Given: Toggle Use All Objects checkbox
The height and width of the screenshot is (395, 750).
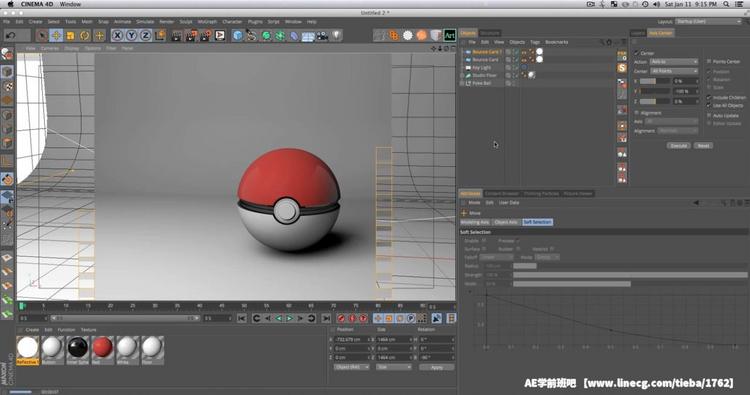Looking at the screenshot, I should (709, 105).
